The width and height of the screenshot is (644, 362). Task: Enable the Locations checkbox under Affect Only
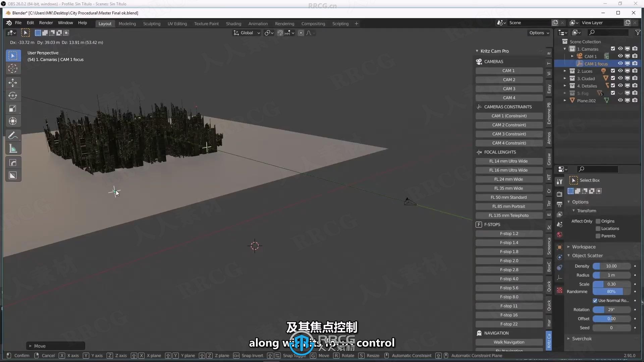[598, 228]
